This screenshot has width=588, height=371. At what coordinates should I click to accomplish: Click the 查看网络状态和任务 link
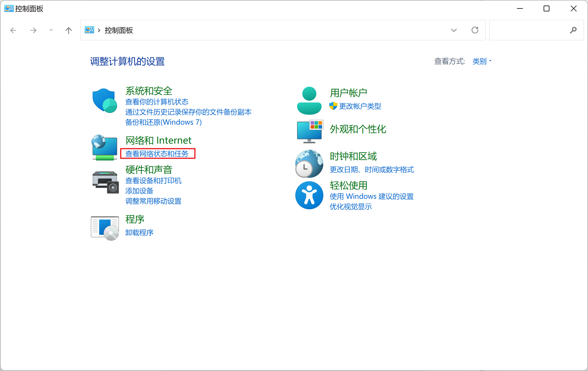pyautogui.click(x=157, y=154)
